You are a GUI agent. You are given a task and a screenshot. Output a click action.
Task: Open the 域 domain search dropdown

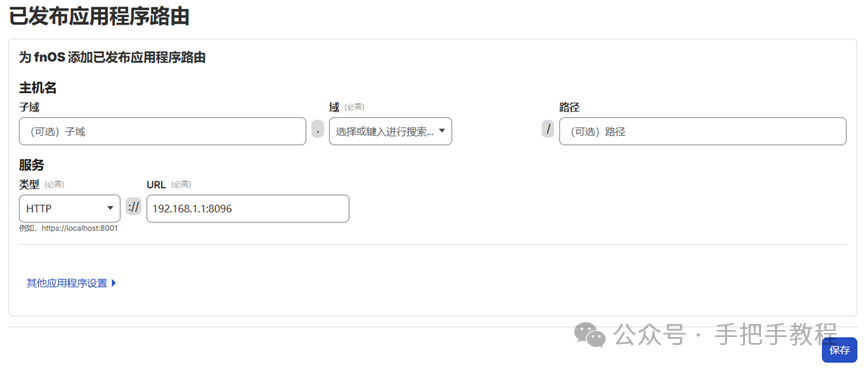coord(391,131)
